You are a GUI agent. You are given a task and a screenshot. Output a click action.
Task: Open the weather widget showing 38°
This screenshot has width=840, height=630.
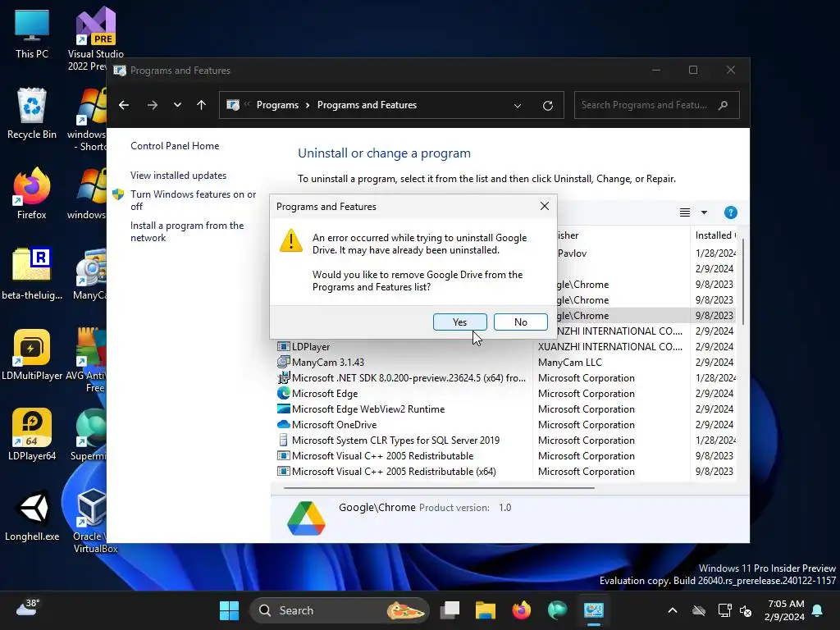click(28, 609)
